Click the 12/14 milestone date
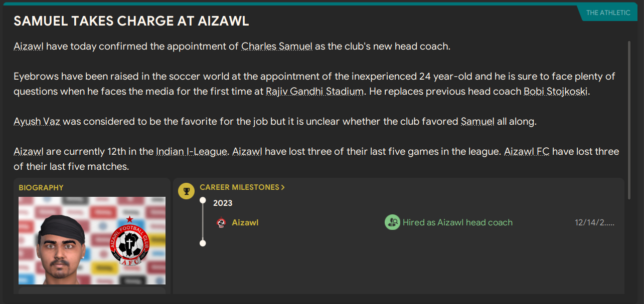This screenshot has height=304, width=644. [594, 222]
